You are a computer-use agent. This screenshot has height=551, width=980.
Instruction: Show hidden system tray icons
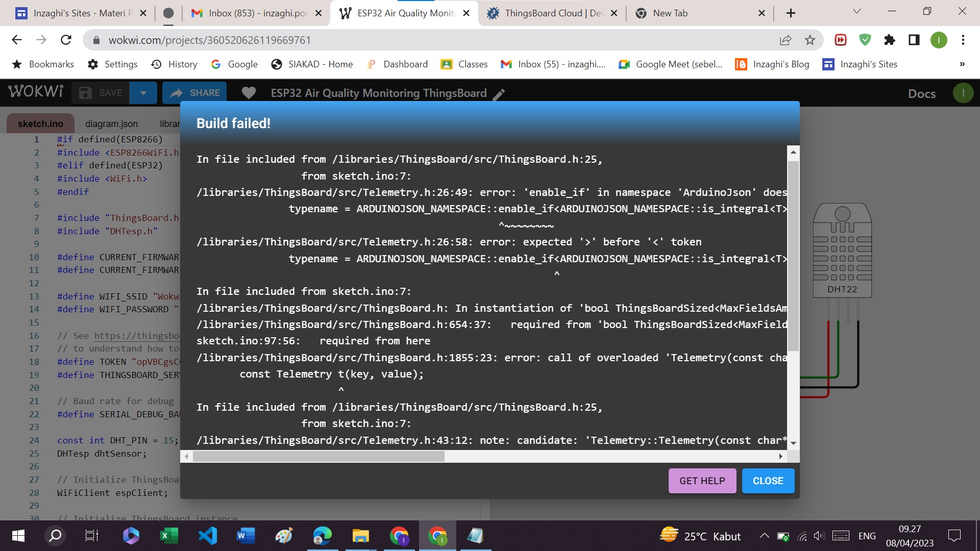(764, 536)
